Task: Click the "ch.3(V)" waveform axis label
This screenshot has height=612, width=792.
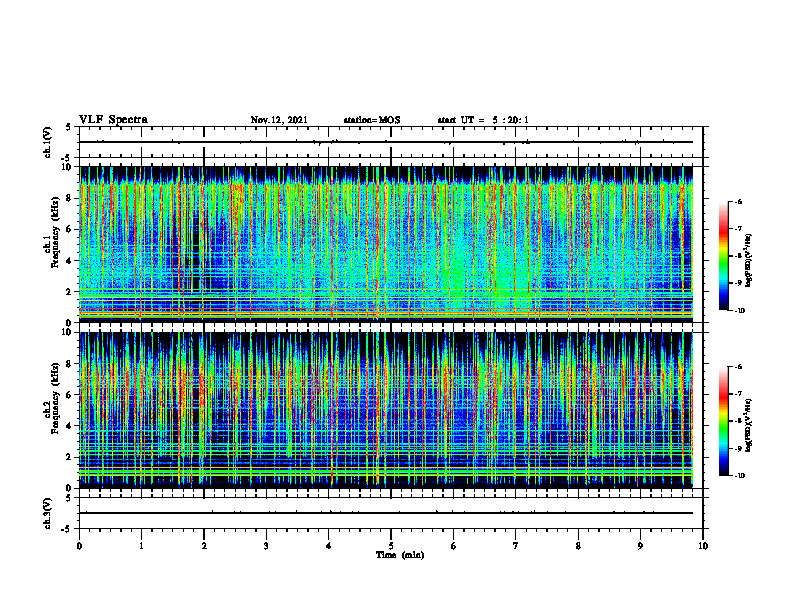Action: [47, 513]
